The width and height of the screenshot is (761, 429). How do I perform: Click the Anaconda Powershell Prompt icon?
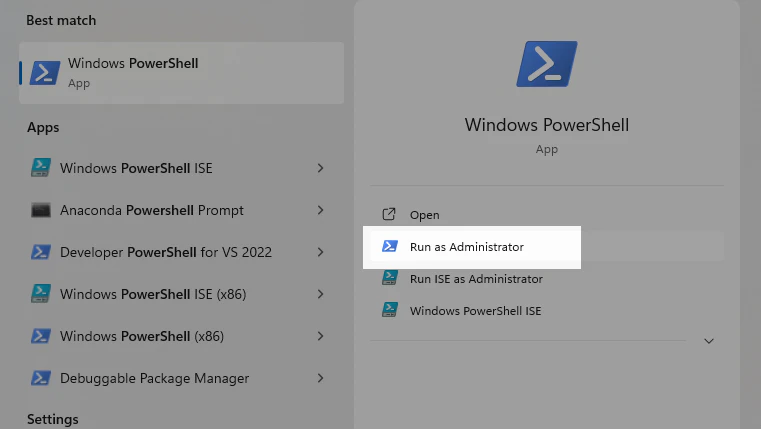[x=41, y=210]
